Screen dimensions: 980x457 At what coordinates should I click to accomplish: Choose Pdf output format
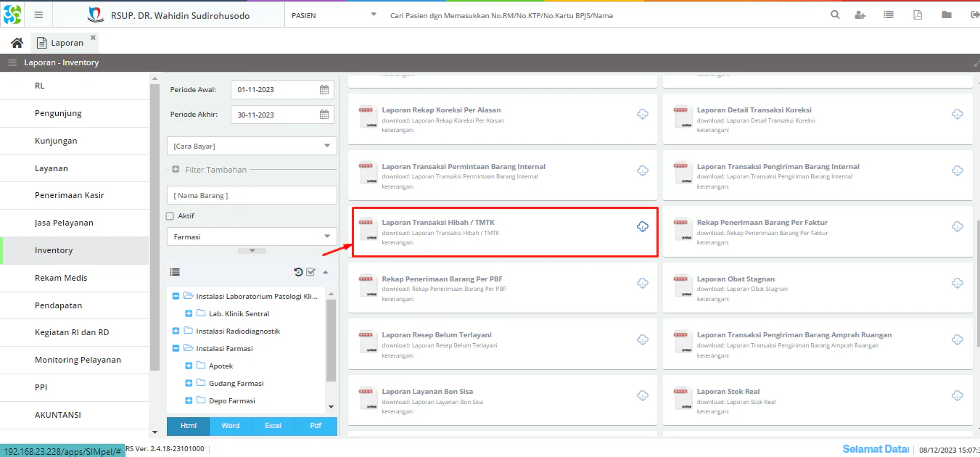click(316, 426)
